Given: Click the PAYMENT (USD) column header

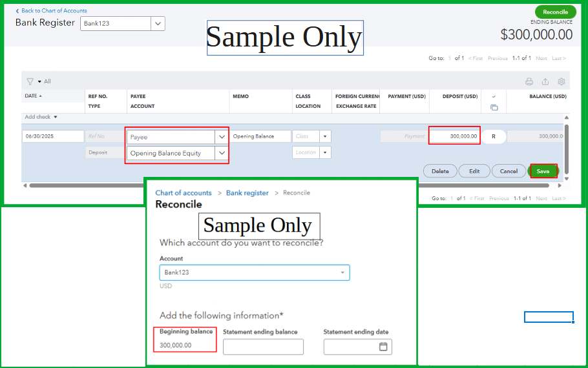Looking at the screenshot, I should (407, 97).
